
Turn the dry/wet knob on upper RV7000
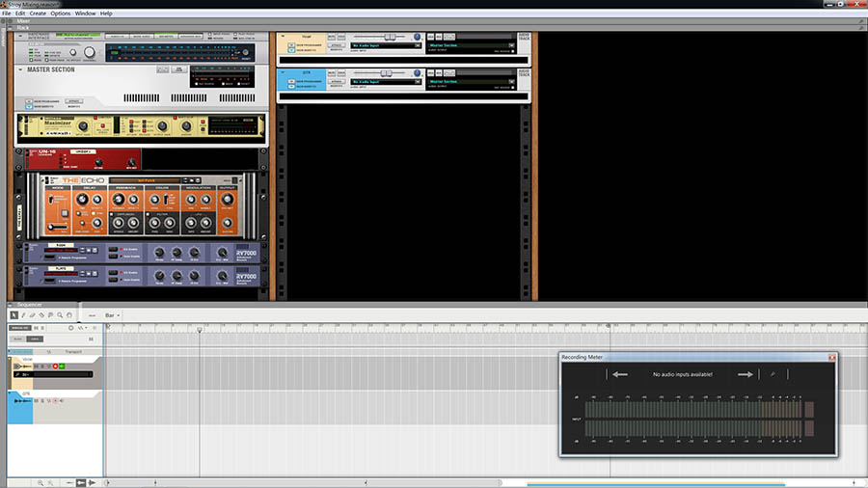[x=222, y=253]
